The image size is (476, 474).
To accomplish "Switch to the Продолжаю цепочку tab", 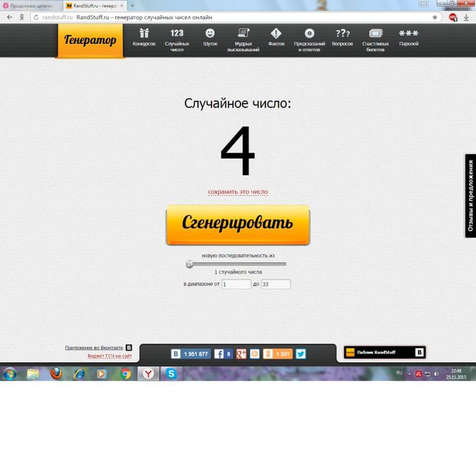I will click(30, 6).
